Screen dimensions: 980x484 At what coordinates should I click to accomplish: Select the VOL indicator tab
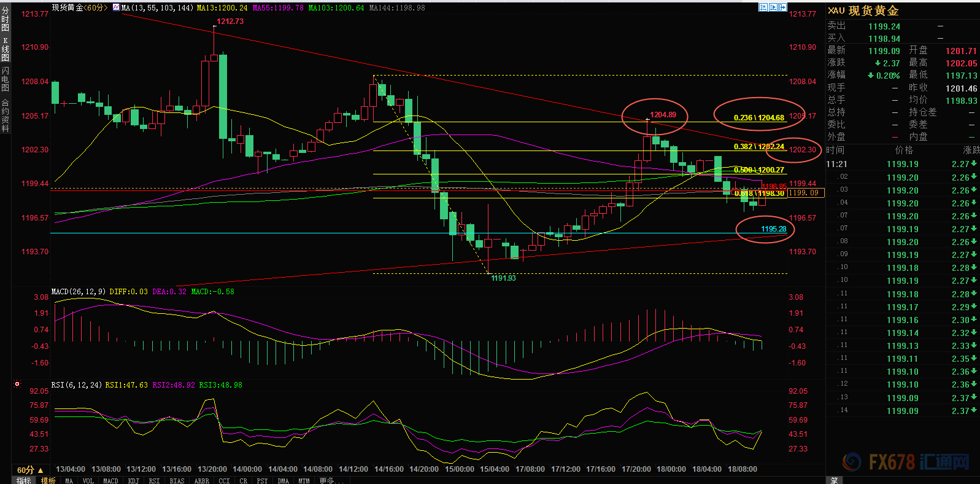click(x=88, y=480)
